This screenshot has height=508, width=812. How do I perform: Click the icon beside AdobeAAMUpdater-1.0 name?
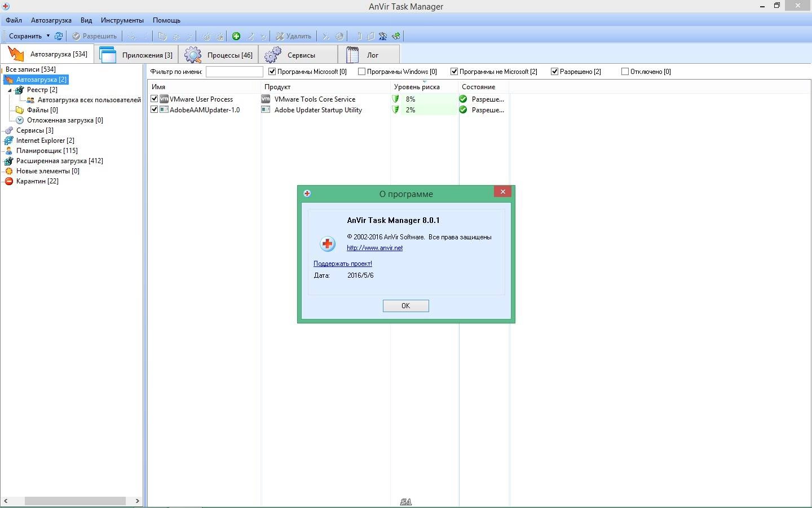(x=164, y=110)
